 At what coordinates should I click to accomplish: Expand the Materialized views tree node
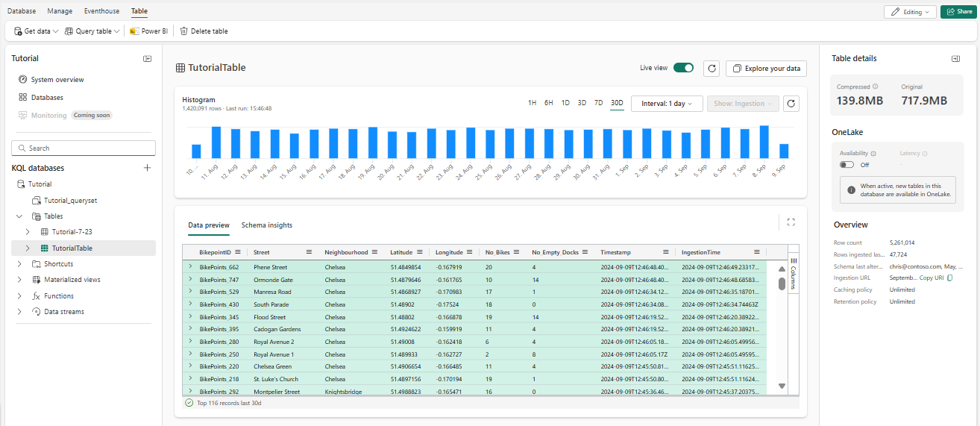point(19,280)
